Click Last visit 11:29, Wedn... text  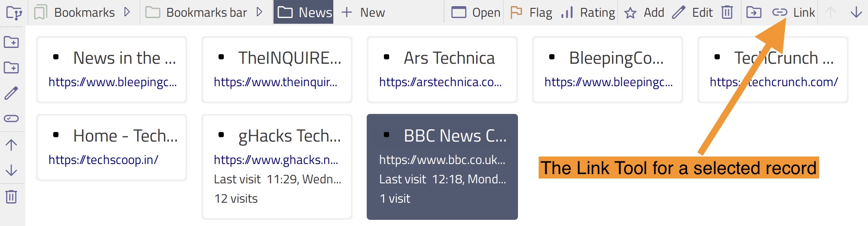[277, 179]
